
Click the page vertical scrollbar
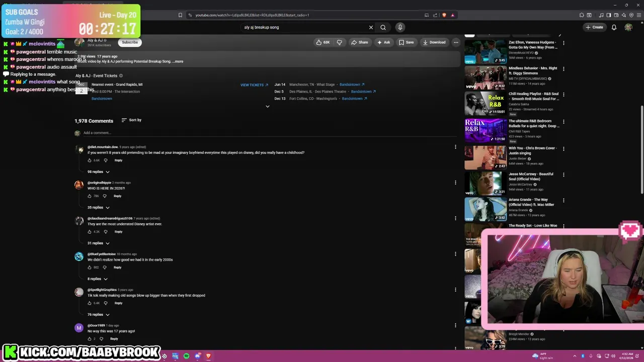642,149
